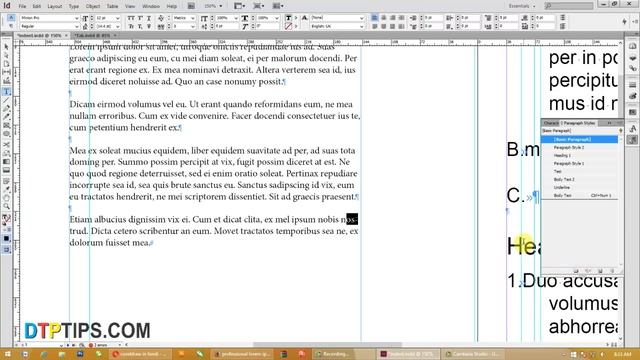Select Heading 1 paragraph style
640x360 pixels.
click(x=580, y=156)
